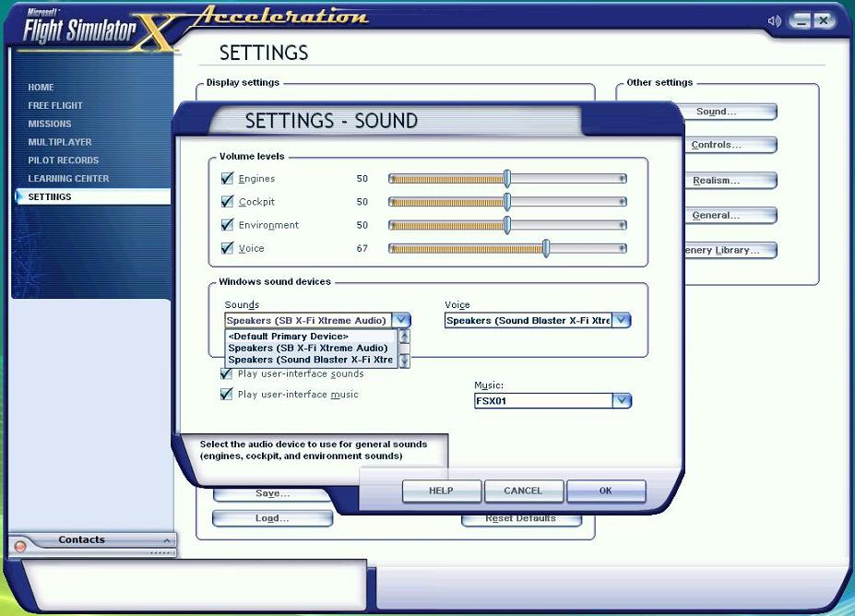Image resolution: width=855 pixels, height=616 pixels.
Task: Expand the Contacts panel chevron
Action: 166,540
